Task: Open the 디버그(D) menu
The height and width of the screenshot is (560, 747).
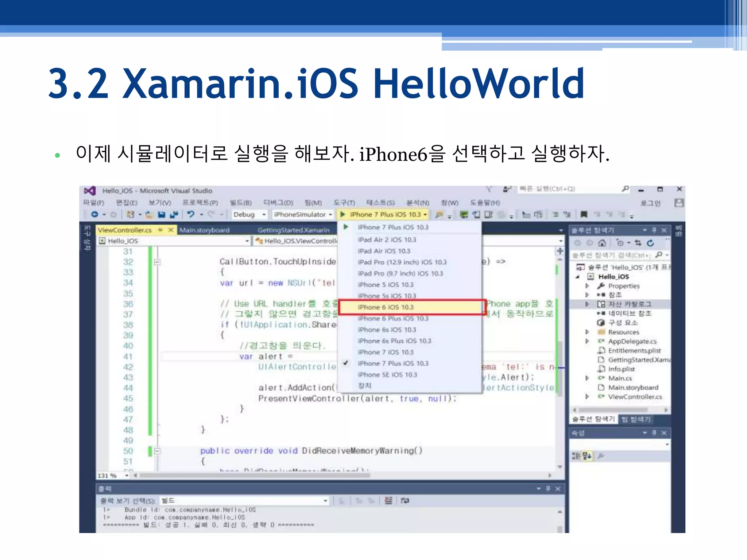Action: pyautogui.click(x=278, y=203)
